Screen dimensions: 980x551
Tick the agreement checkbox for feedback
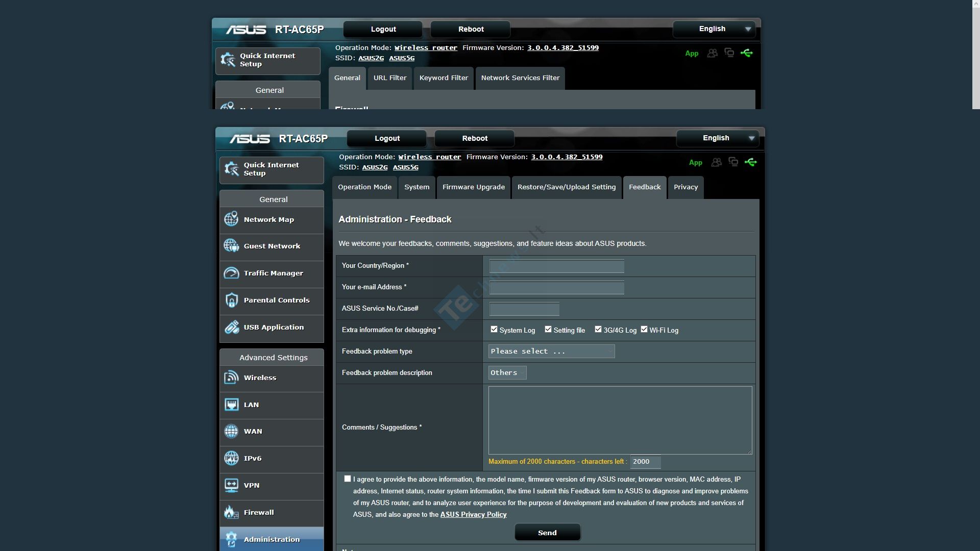point(348,479)
